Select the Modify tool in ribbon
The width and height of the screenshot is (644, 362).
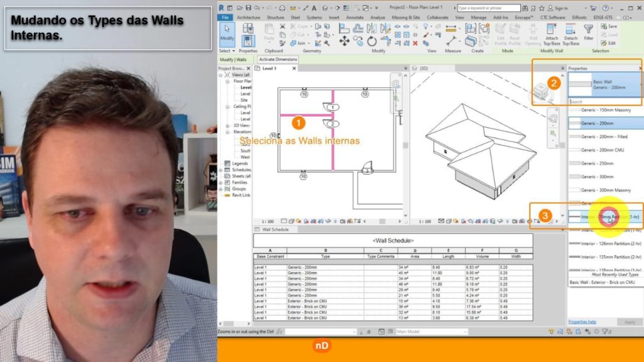click(227, 34)
